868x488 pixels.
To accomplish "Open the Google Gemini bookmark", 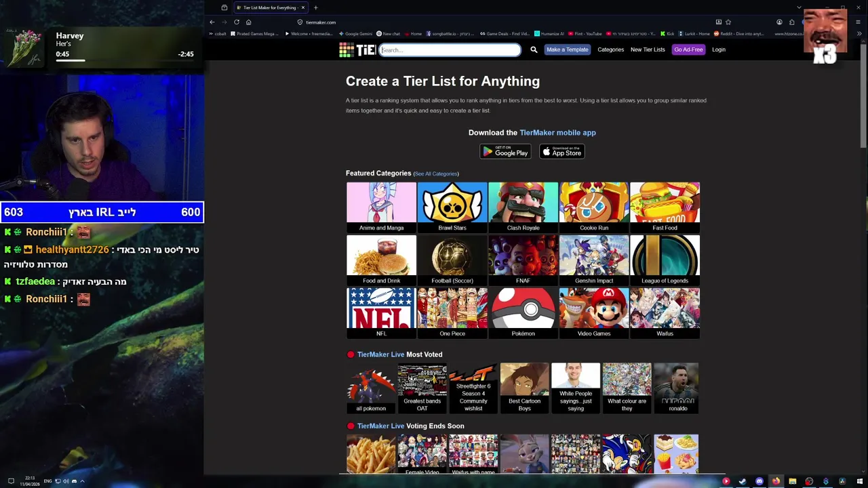I will (355, 33).
